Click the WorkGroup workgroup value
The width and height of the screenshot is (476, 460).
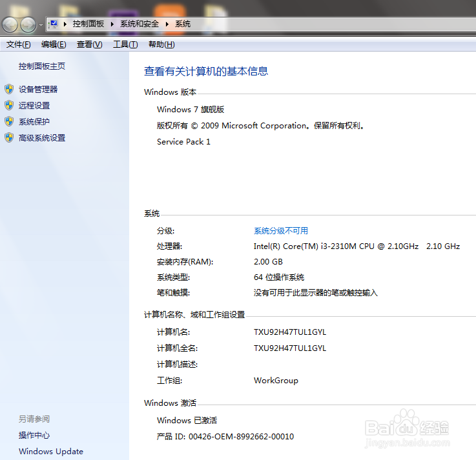click(276, 380)
